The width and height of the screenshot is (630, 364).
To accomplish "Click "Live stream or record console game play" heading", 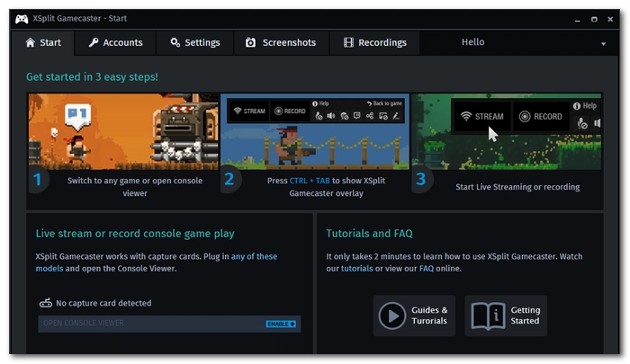I will pos(135,234).
